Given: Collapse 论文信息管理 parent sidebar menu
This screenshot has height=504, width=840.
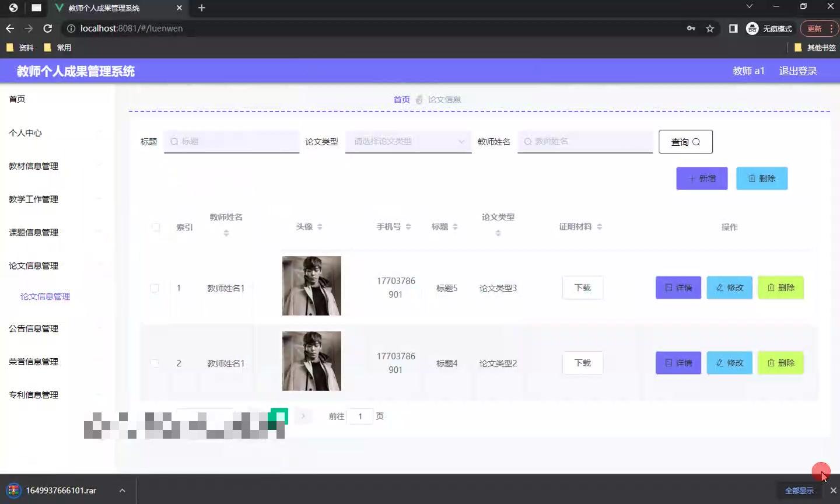Looking at the screenshot, I should point(57,266).
